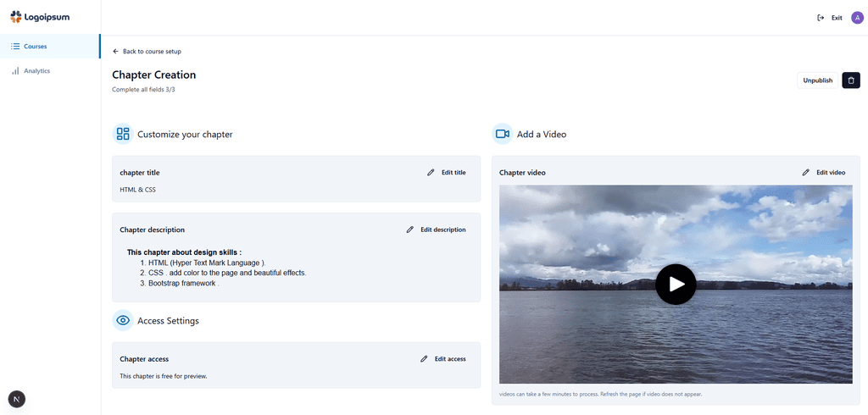Click the pencil icon beside Edit description
The image size is (868, 415).
(410, 230)
